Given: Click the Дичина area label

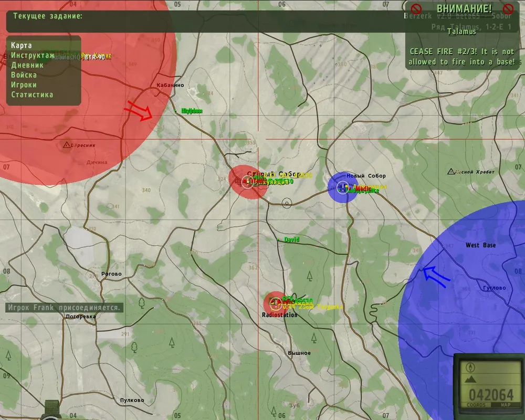Looking at the screenshot, I should tap(97, 162).
